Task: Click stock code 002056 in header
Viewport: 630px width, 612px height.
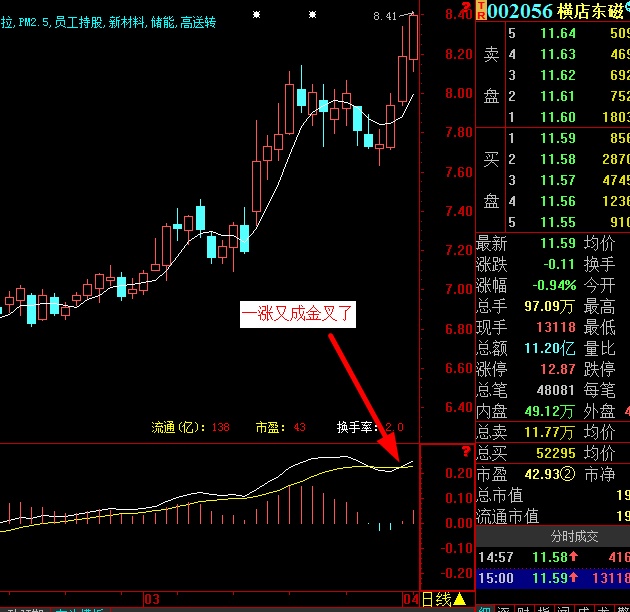Action: (x=520, y=11)
